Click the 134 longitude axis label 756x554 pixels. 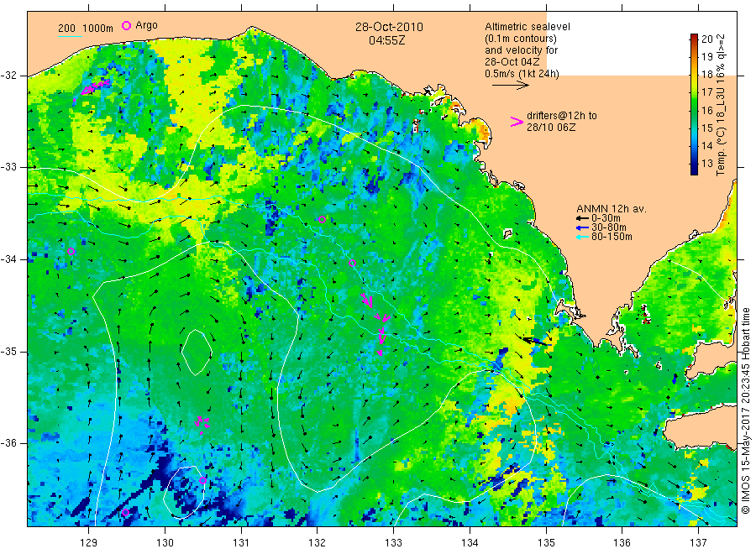470,543
